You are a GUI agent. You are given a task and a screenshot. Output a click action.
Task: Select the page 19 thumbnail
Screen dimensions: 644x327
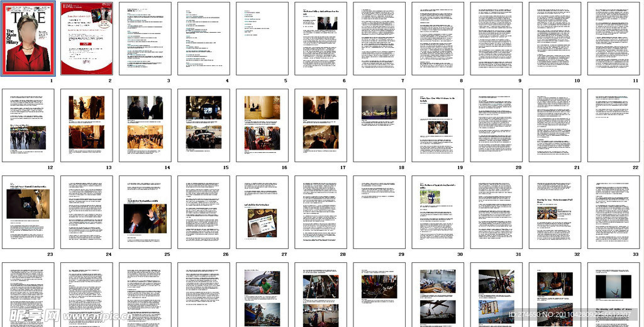(438, 125)
